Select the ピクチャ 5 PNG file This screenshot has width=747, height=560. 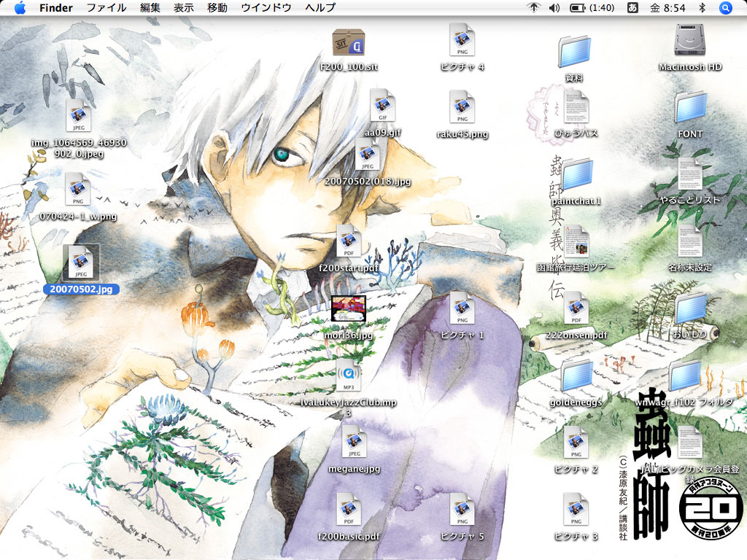tap(462, 510)
